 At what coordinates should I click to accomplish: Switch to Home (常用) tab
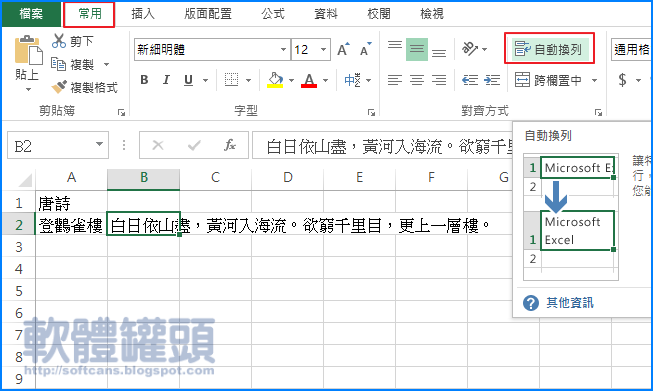[90, 14]
